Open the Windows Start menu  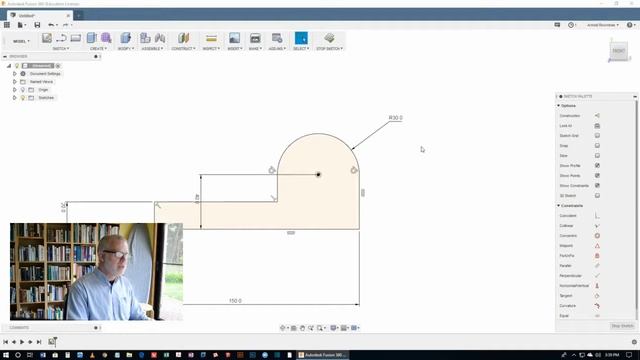6,355
